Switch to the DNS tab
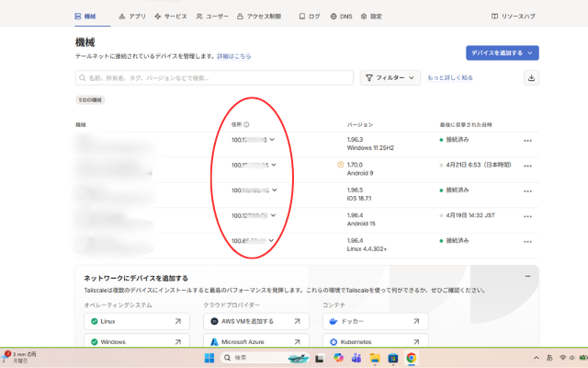Viewport: 588px width, 368px height. point(339,17)
